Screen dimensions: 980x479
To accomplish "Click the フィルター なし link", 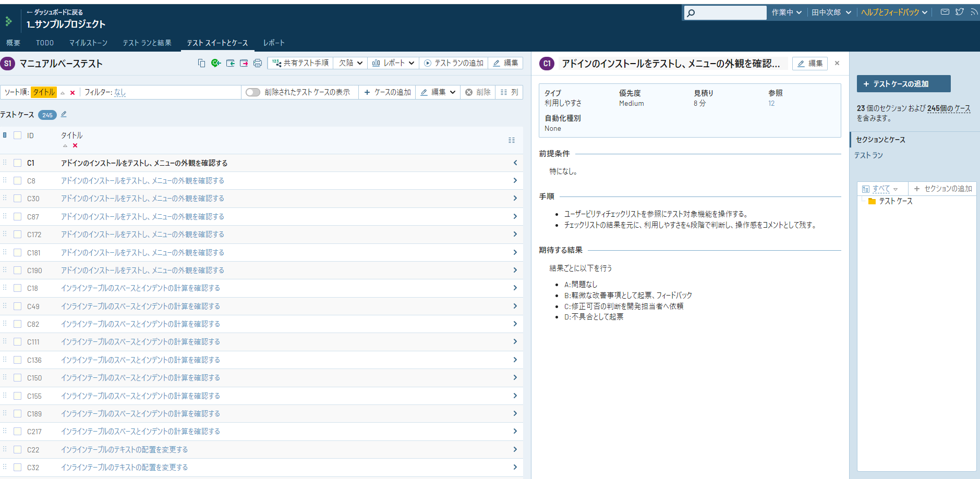I will pos(120,92).
